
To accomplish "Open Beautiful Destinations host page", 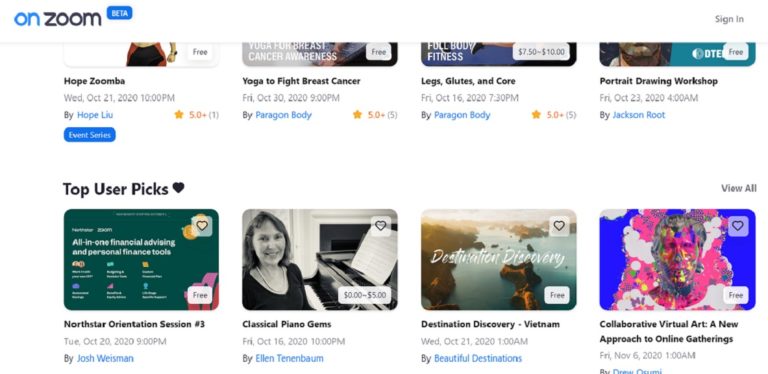I will point(478,358).
